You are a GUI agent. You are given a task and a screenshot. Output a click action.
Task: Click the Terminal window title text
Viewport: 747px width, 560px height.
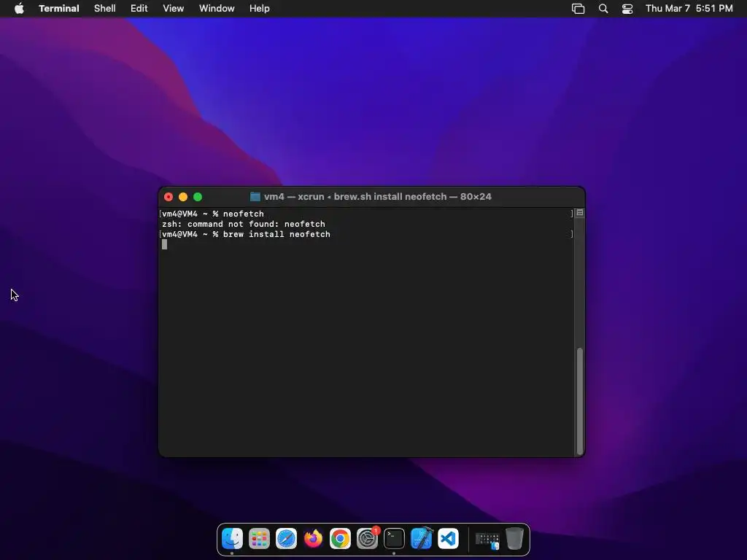point(378,197)
